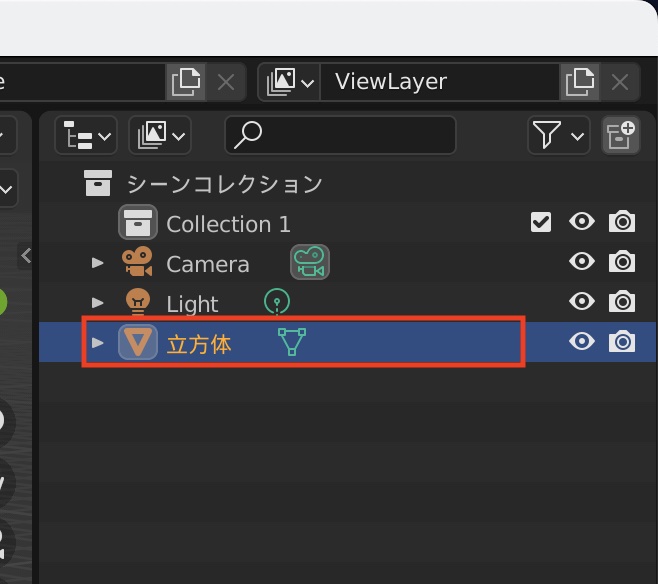
Task: Disable rendering for 立方体
Action: 622,343
